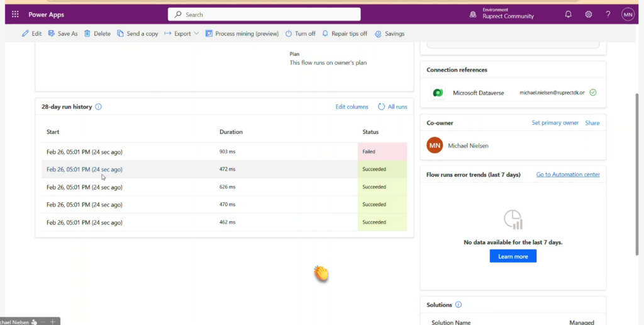This screenshot has height=325, width=644.
Task: Click the Microsoft Dataverse connection icon
Action: pyautogui.click(x=438, y=93)
